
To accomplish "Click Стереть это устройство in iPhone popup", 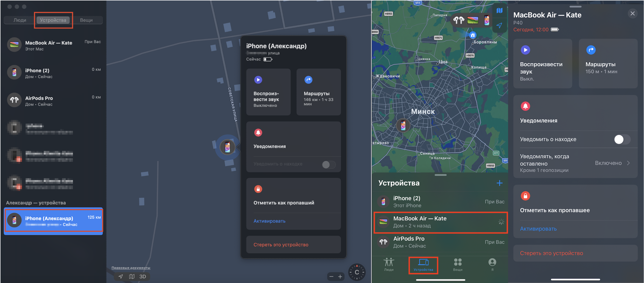I will [x=294, y=244].
